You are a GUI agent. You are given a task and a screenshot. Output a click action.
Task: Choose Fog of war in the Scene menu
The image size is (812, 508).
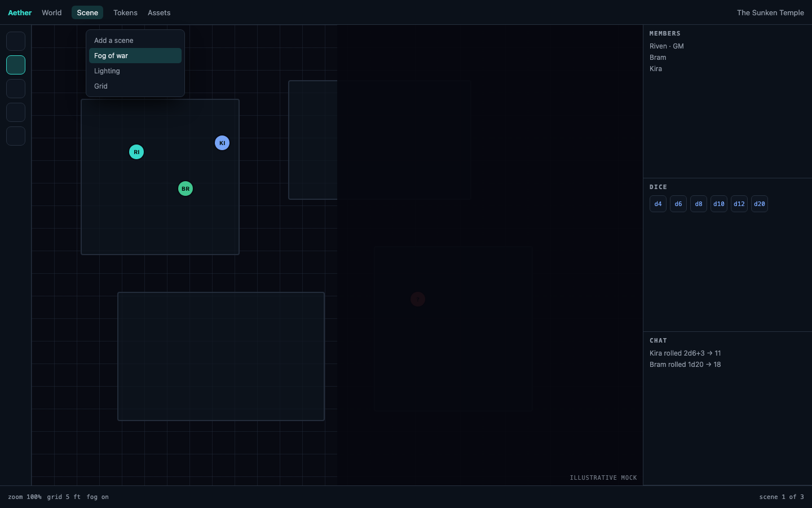pos(135,55)
